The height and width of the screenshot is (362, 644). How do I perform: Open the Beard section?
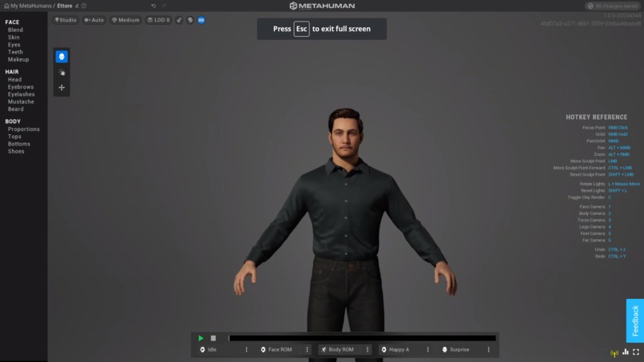coord(16,109)
